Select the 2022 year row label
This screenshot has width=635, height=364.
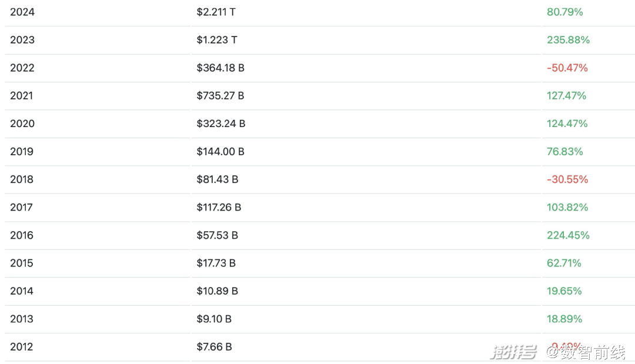pos(22,68)
